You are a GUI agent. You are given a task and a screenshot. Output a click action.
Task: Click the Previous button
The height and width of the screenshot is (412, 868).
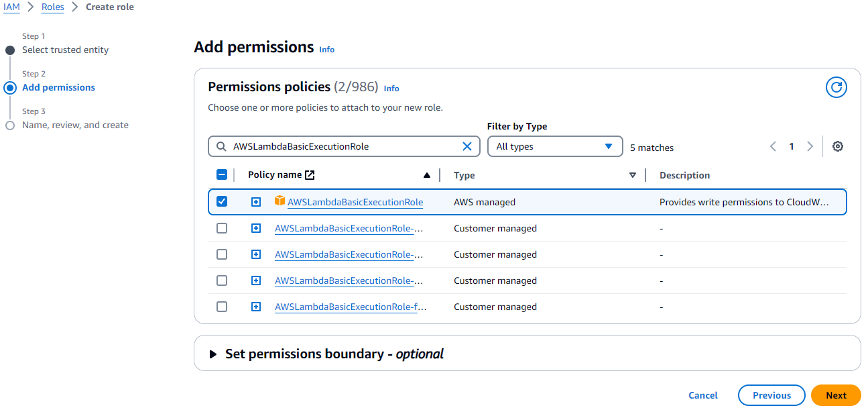pos(771,395)
